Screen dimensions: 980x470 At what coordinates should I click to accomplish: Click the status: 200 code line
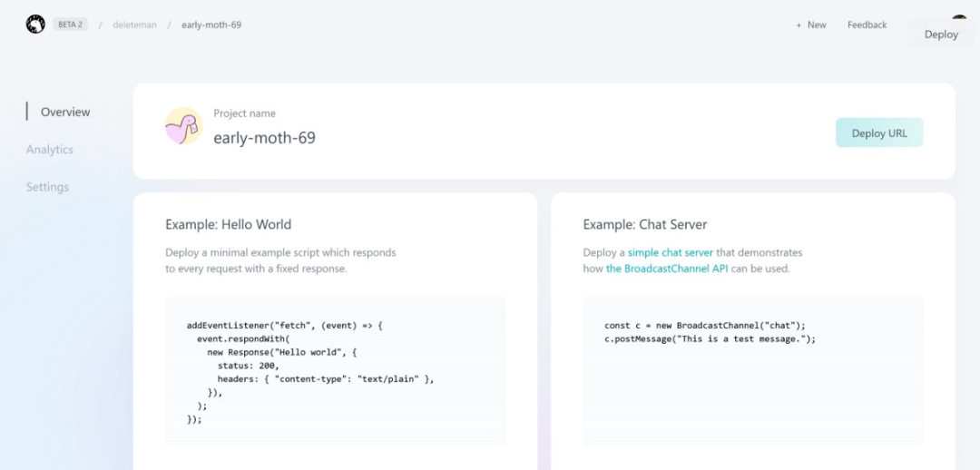point(248,366)
